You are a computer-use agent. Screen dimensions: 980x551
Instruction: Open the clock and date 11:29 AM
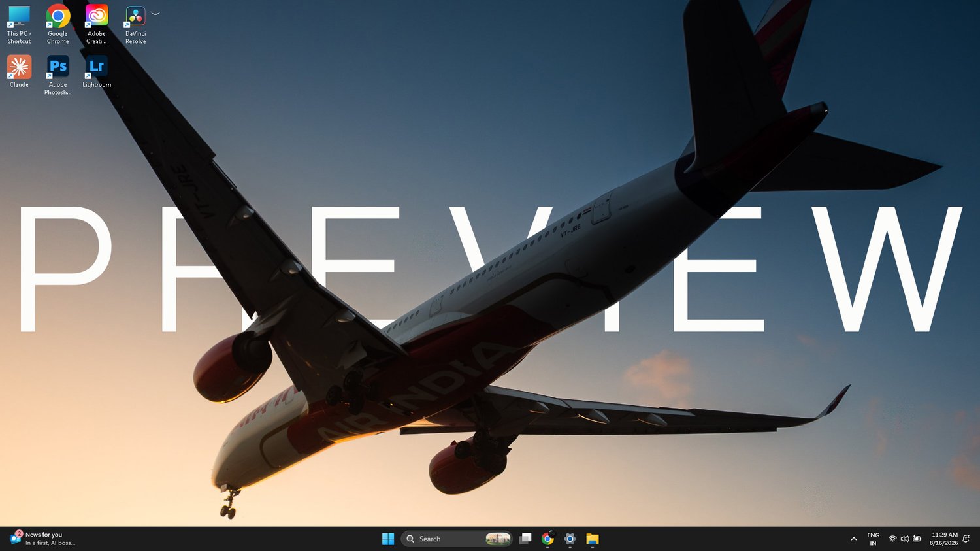tap(943, 539)
